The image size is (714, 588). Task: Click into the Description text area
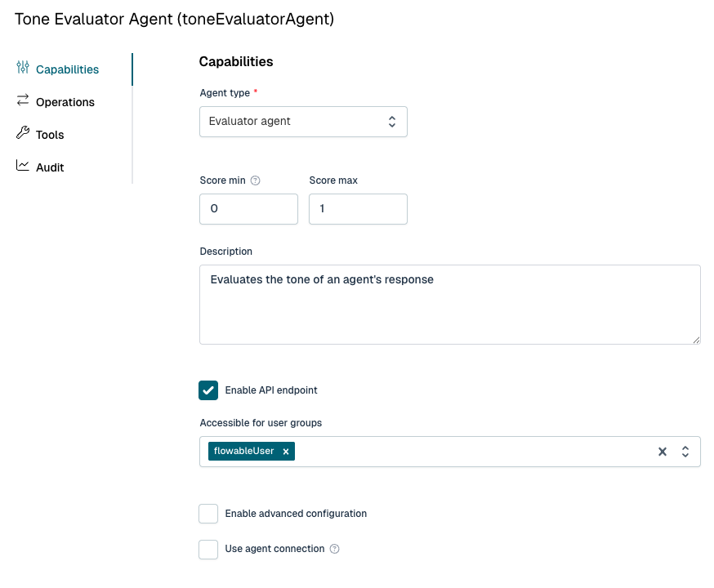click(x=450, y=305)
